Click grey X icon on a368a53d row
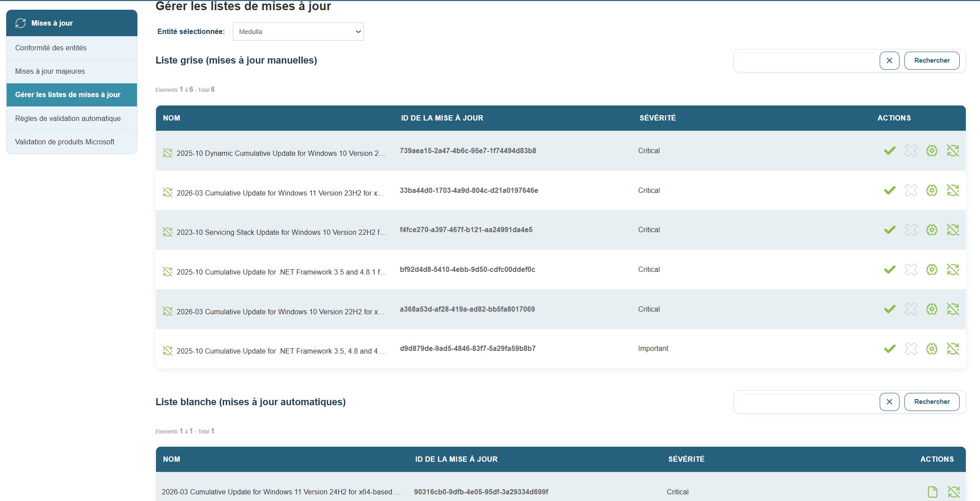Viewport: 980px width, 501px height. 911,309
